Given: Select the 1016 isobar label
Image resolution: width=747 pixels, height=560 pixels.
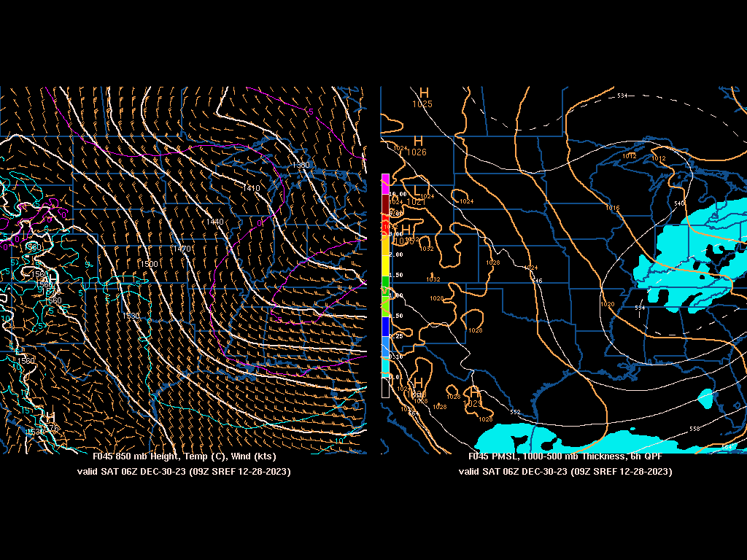Looking at the screenshot, I should point(611,208).
